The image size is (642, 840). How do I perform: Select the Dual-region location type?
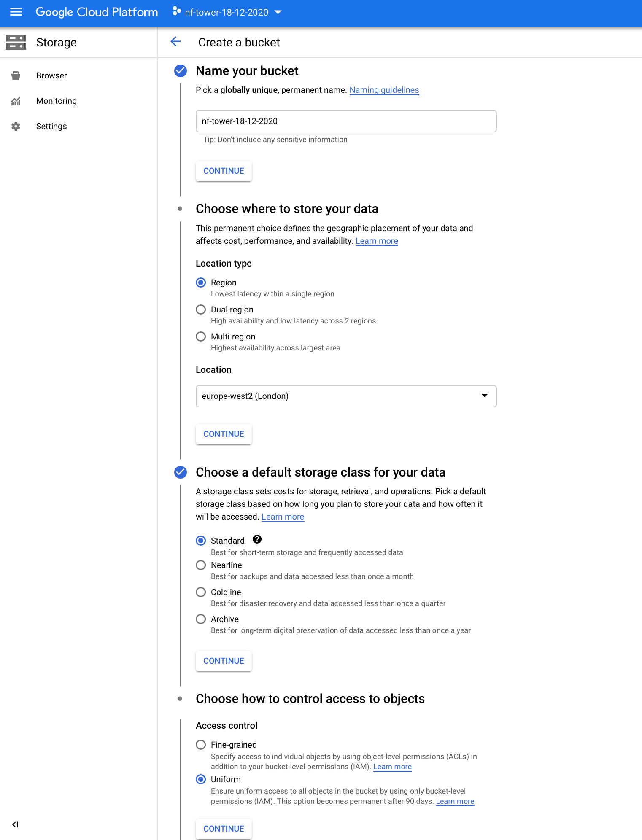pos(201,310)
